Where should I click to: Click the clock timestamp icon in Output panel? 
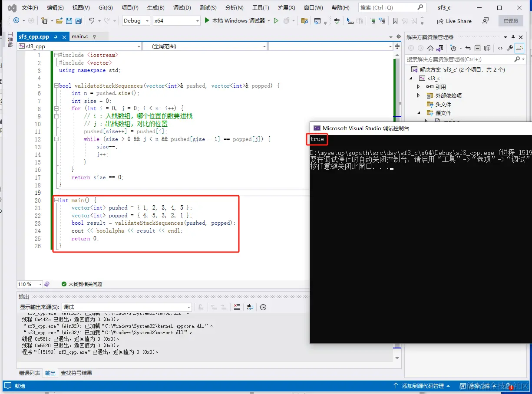click(263, 307)
